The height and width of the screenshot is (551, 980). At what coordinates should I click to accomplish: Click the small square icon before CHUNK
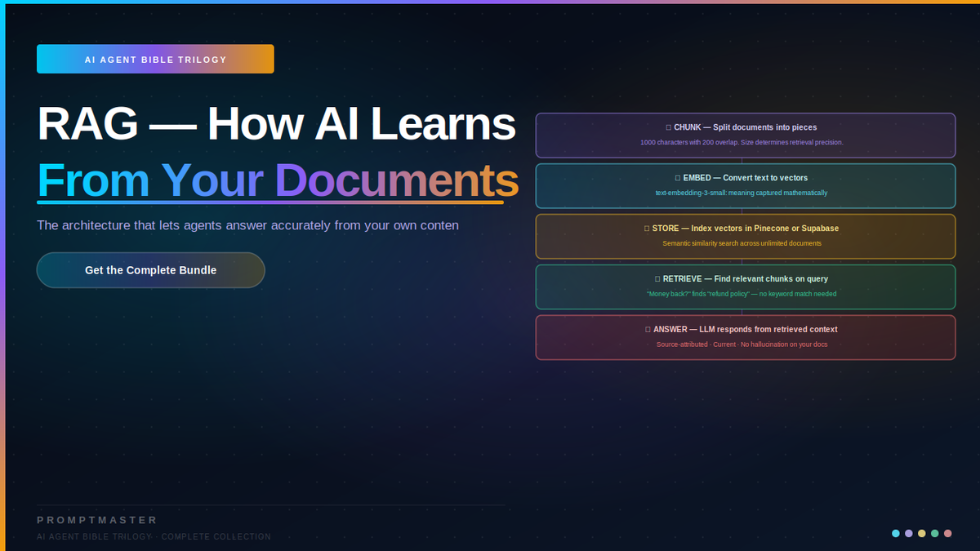[x=669, y=128]
